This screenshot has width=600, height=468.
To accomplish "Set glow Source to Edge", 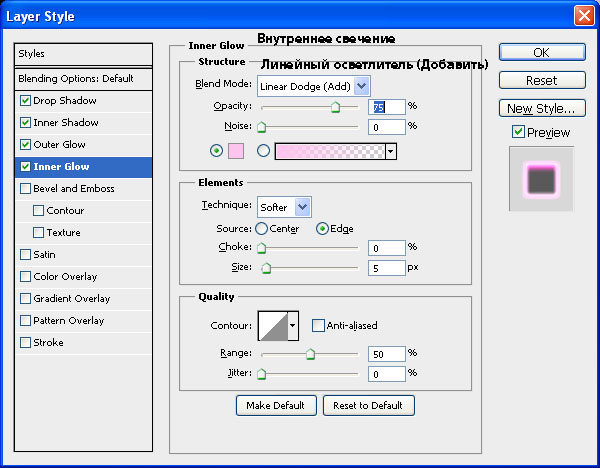I will tap(322, 229).
